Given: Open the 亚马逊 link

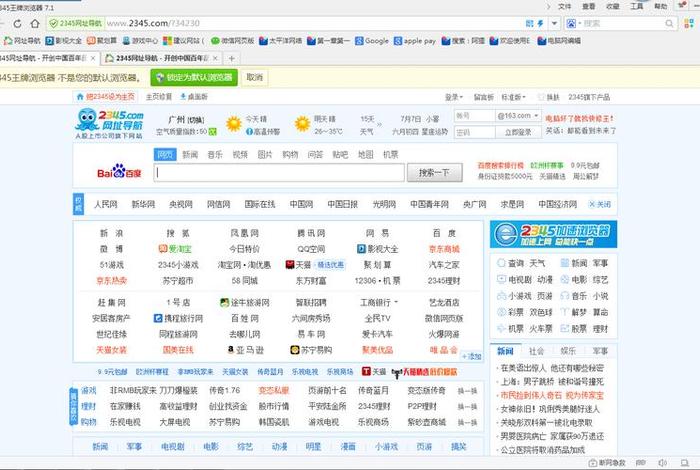Looking at the screenshot, I should coord(246,350).
